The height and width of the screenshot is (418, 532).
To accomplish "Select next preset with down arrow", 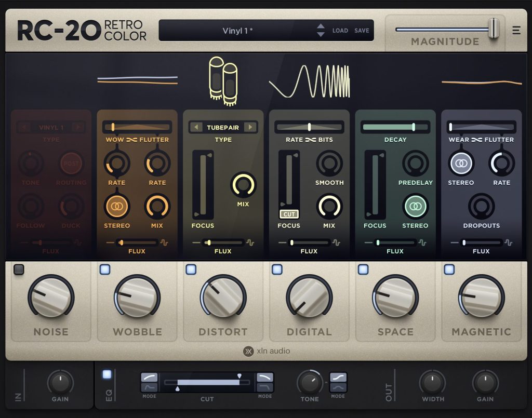I will tap(321, 34).
